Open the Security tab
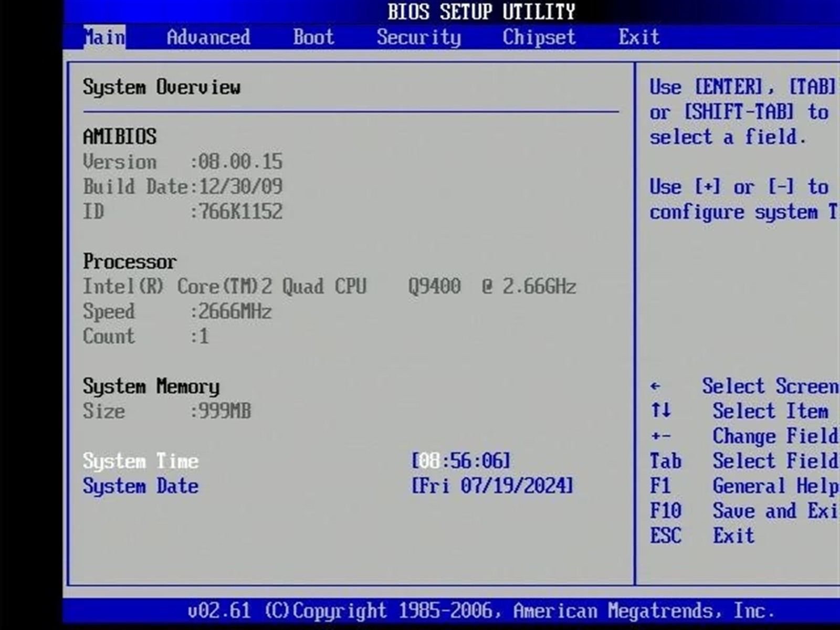The image size is (840, 630). click(419, 38)
